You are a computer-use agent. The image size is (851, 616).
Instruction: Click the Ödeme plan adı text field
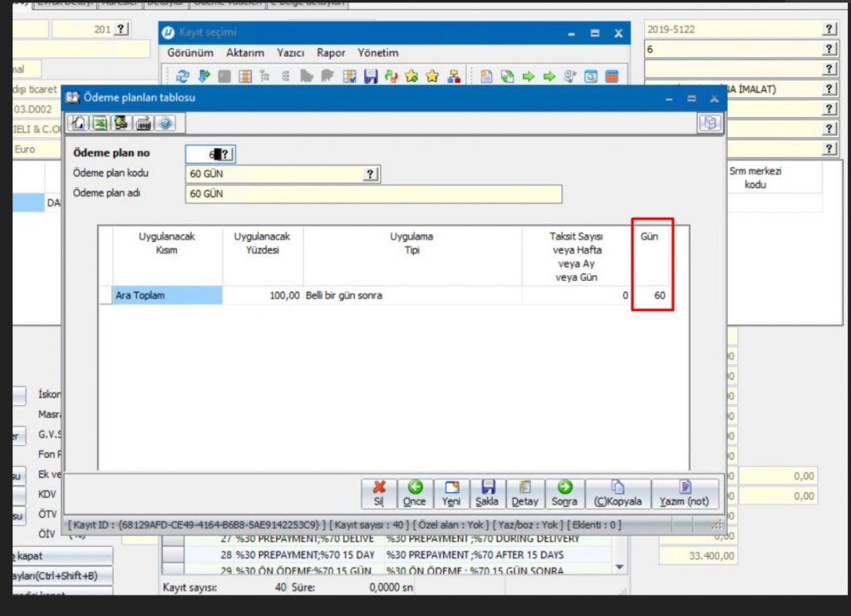coord(373,194)
